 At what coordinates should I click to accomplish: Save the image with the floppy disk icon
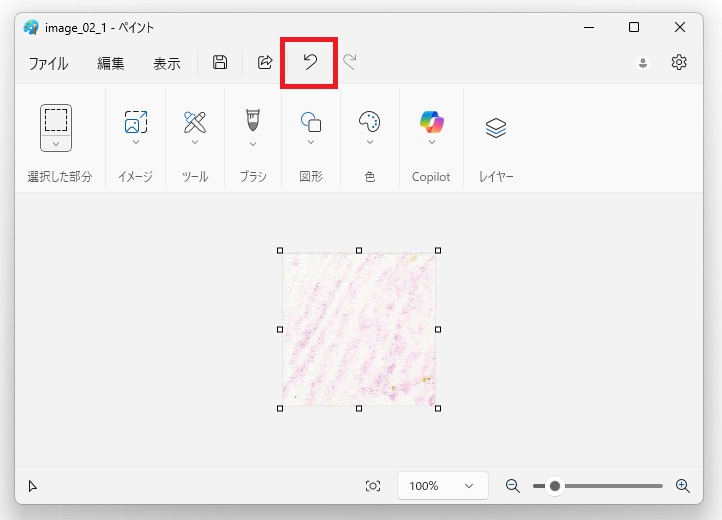coord(220,62)
